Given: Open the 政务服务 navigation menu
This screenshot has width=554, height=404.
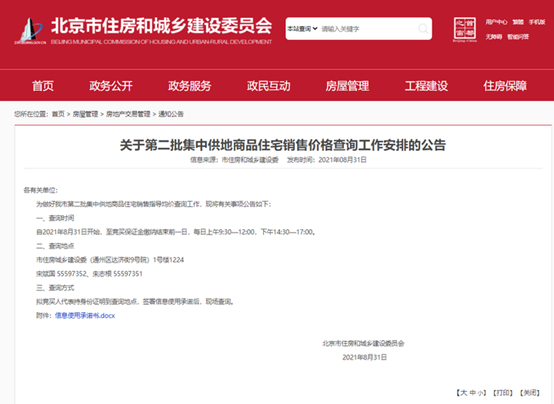Looking at the screenshot, I should [189, 86].
